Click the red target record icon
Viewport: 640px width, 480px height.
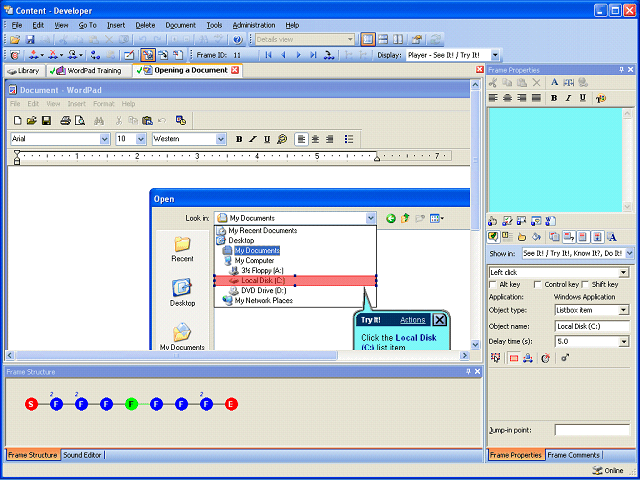(x=15, y=55)
